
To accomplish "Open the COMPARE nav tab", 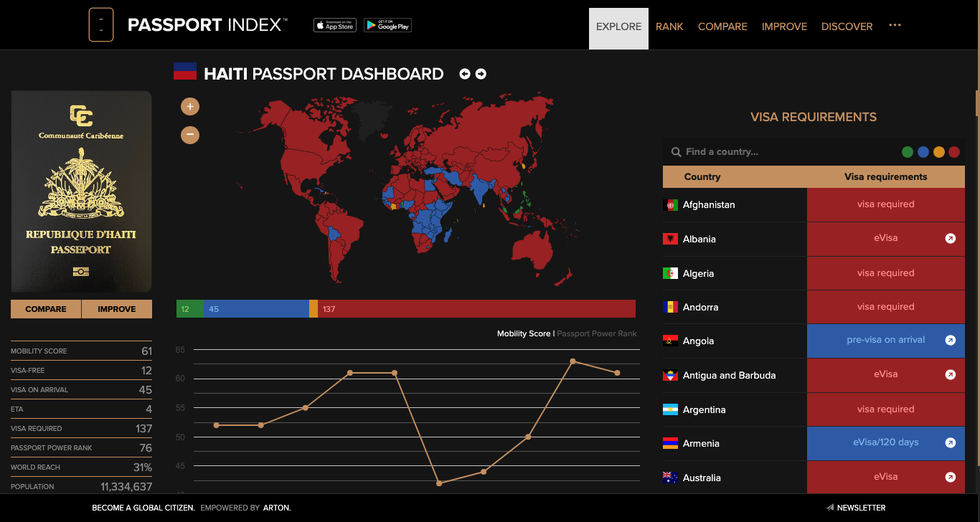I will [x=722, y=27].
